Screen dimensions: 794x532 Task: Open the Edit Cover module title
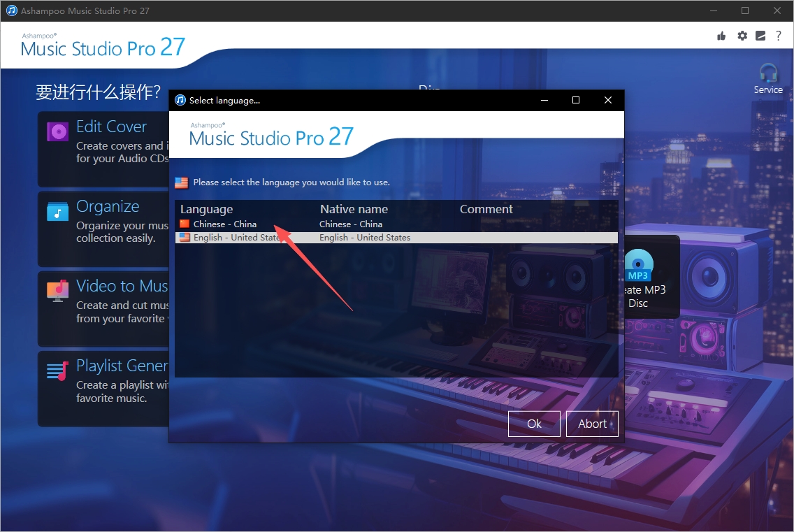coord(111,127)
